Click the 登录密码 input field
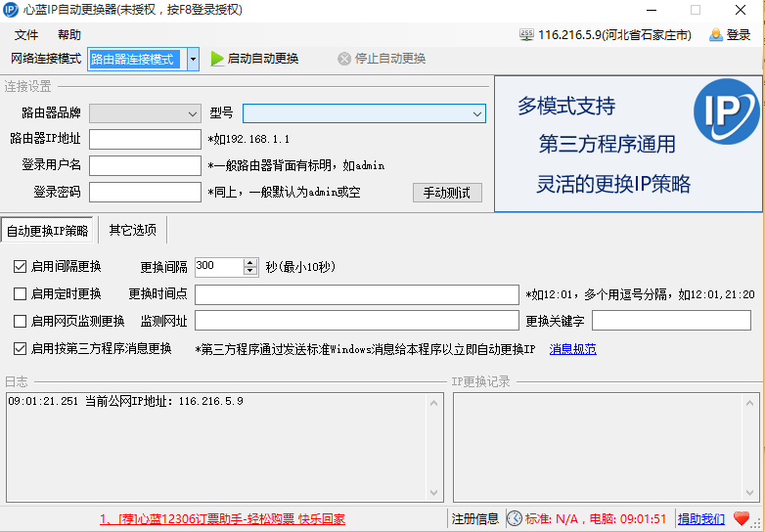Image resolution: width=765 pixels, height=532 pixels. (145, 192)
